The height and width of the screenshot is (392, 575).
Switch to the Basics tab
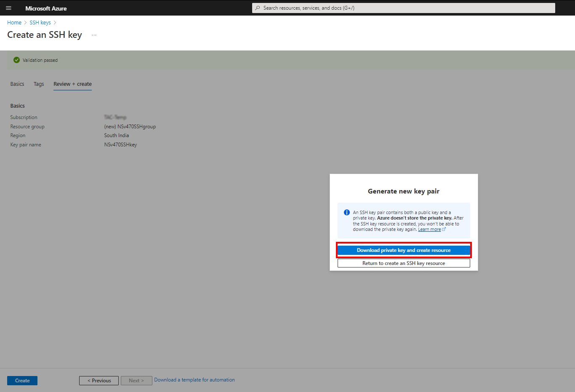(17, 84)
